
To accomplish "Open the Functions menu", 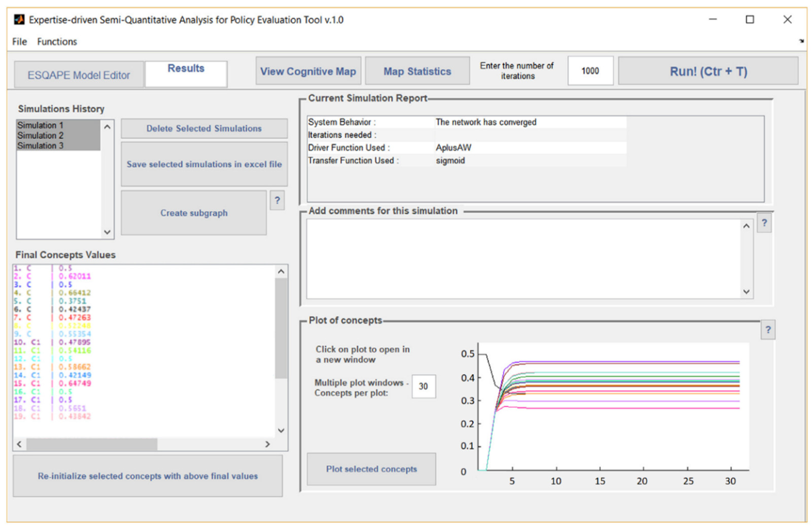I will (x=57, y=42).
